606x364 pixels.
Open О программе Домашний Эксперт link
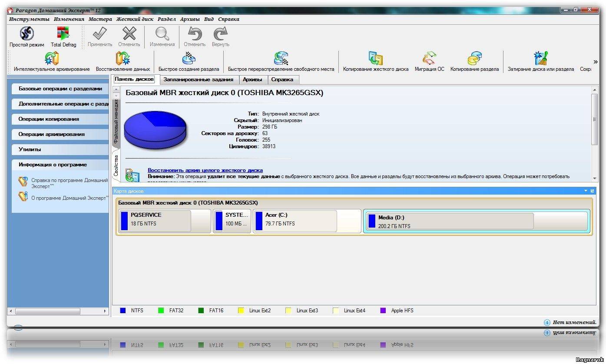[70, 198]
